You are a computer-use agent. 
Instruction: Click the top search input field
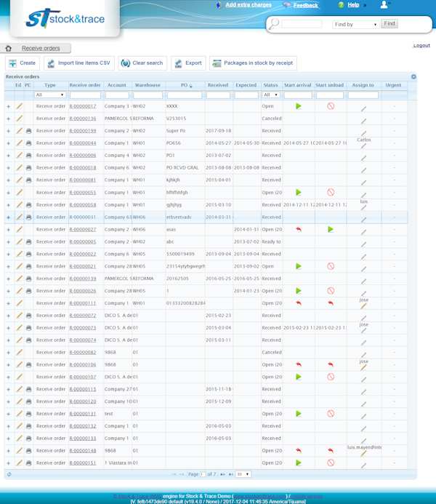[302, 24]
